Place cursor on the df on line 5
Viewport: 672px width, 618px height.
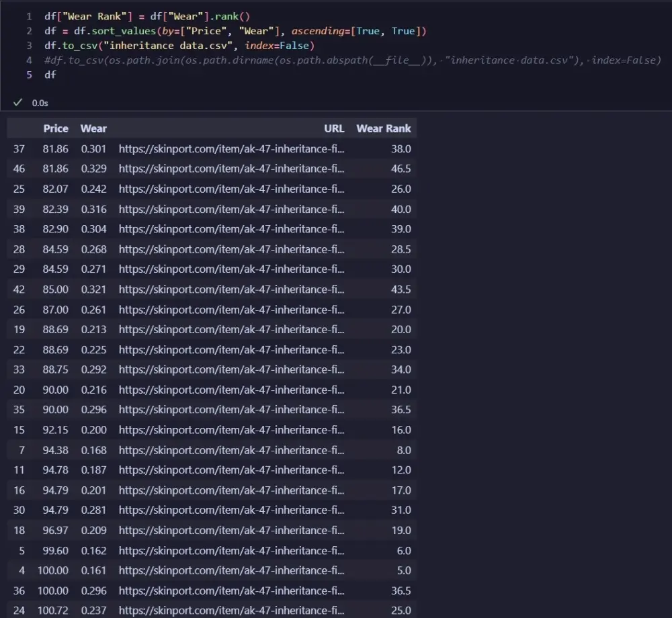click(48, 75)
